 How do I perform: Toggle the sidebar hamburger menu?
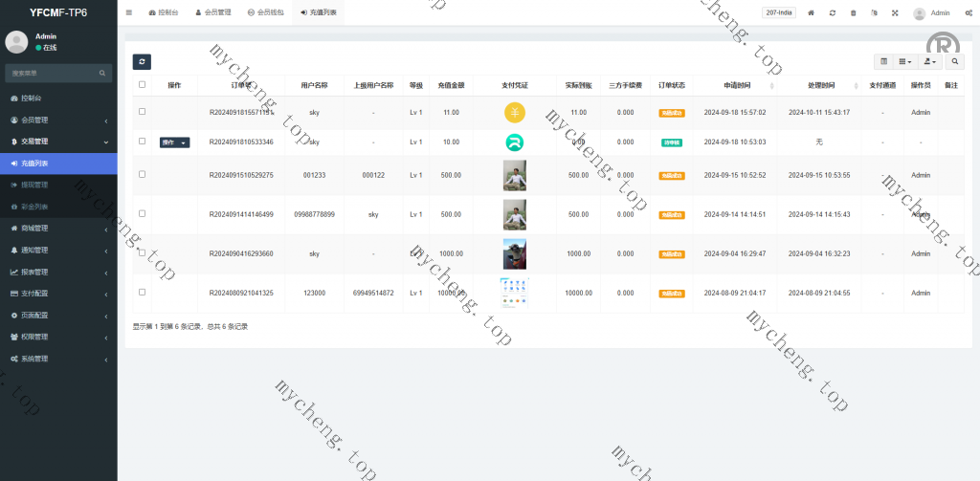129,12
